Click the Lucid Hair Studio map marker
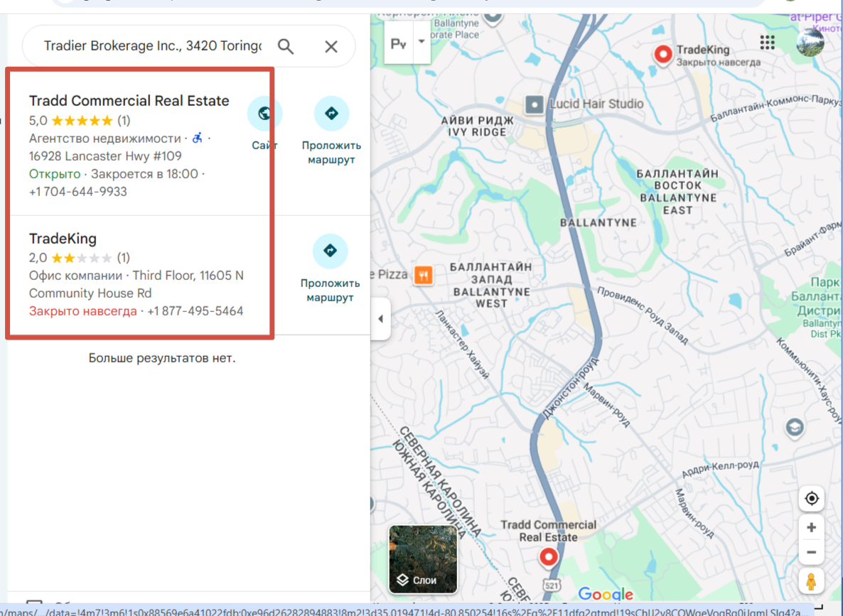Viewport: 843px width, 616px height. 535,105
